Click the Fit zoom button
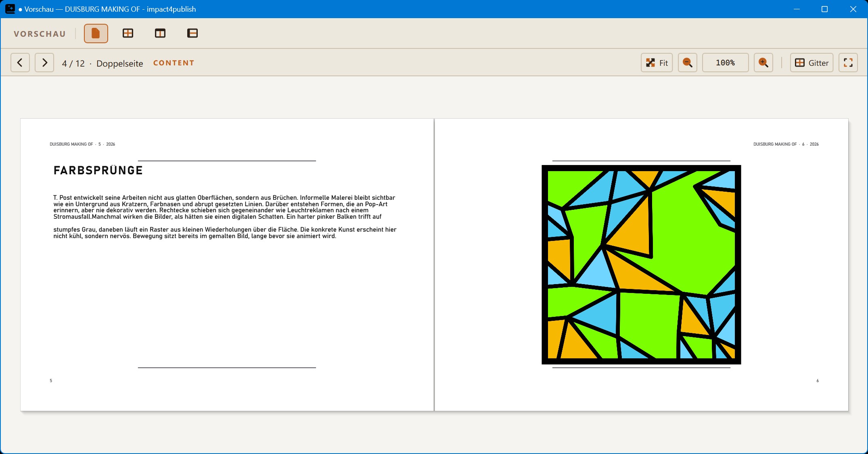 657,63
